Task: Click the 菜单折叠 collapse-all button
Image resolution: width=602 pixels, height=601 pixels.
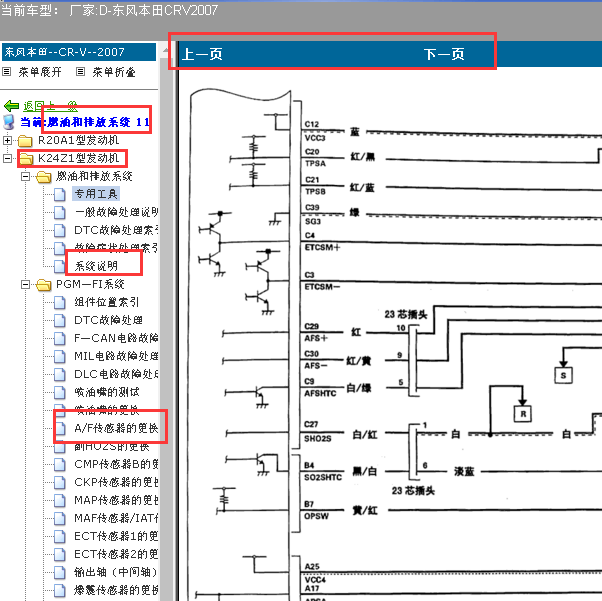Action: pyautogui.click(x=114, y=72)
